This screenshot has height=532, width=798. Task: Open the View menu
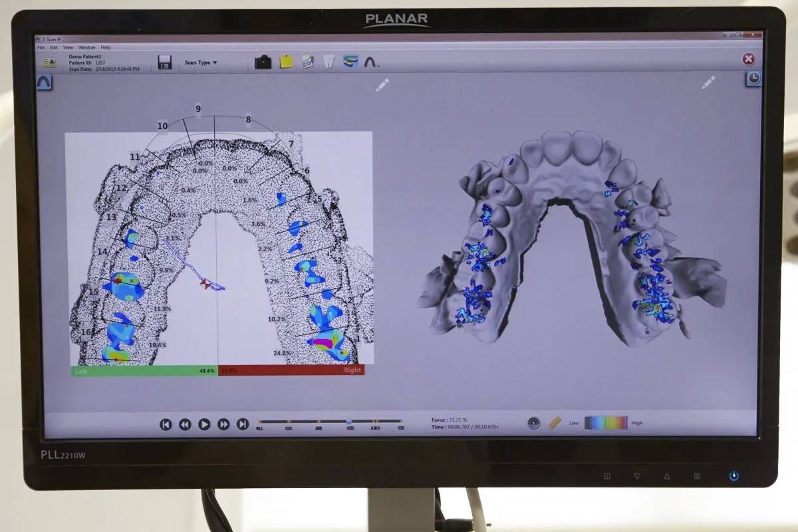click(68, 48)
